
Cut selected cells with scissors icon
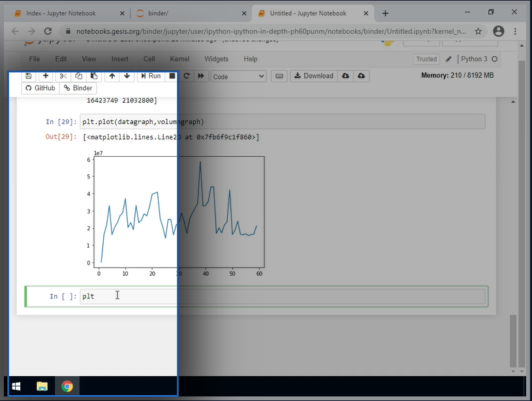click(63, 76)
